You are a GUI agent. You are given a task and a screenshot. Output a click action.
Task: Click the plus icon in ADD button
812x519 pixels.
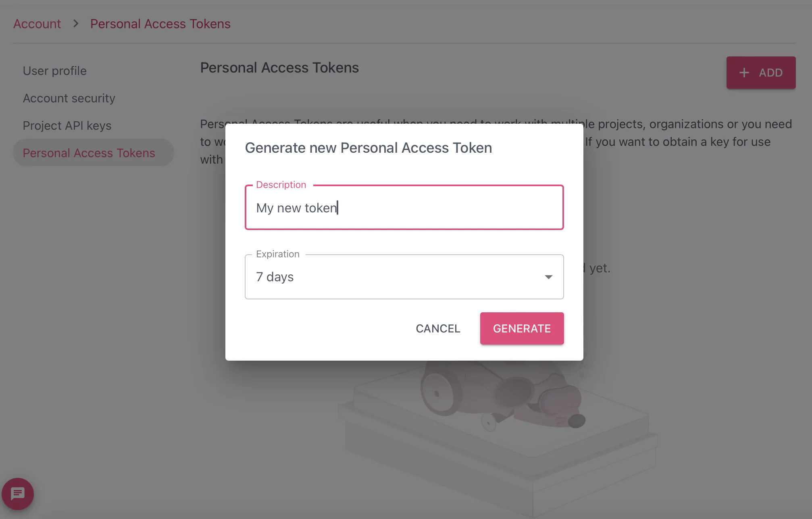(x=744, y=73)
